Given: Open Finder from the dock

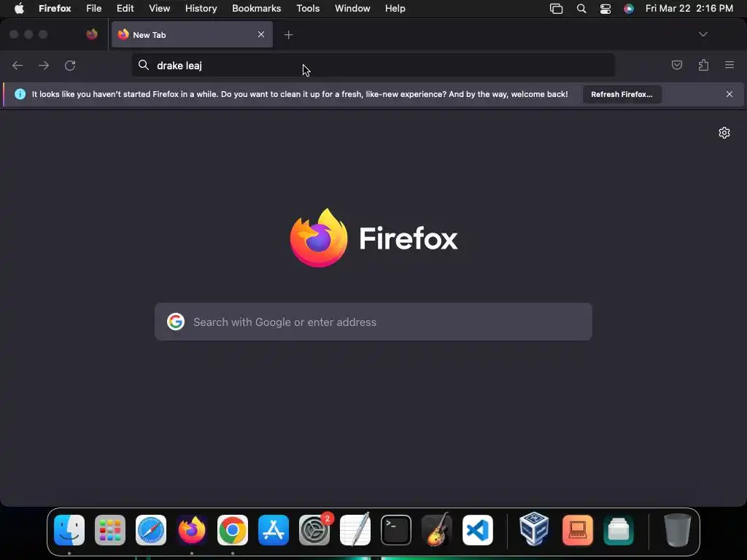Looking at the screenshot, I should click(x=69, y=530).
